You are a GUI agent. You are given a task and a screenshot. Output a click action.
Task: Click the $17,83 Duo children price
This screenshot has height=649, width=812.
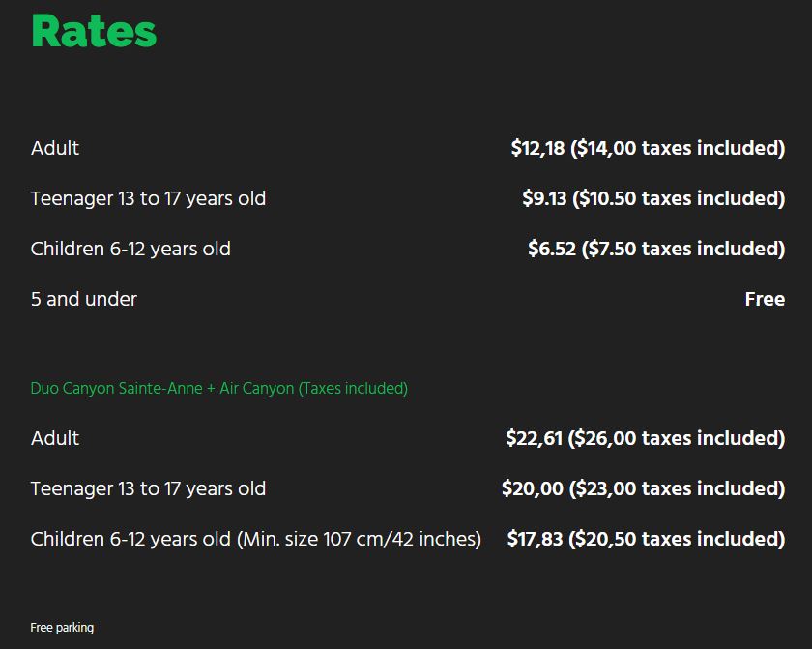pyautogui.click(x=535, y=539)
